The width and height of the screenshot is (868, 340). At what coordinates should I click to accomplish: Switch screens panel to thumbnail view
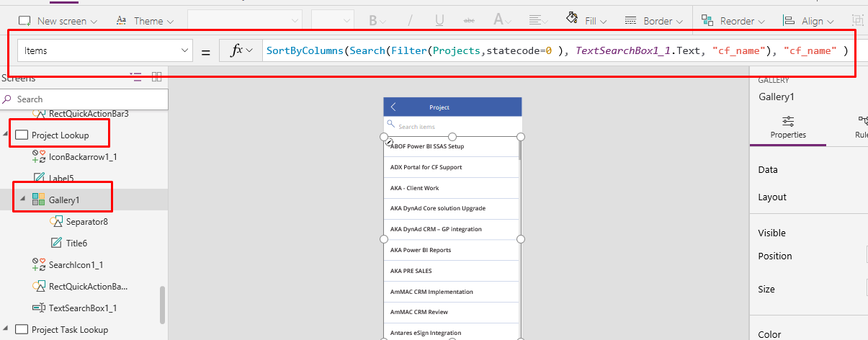tap(156, 78)
